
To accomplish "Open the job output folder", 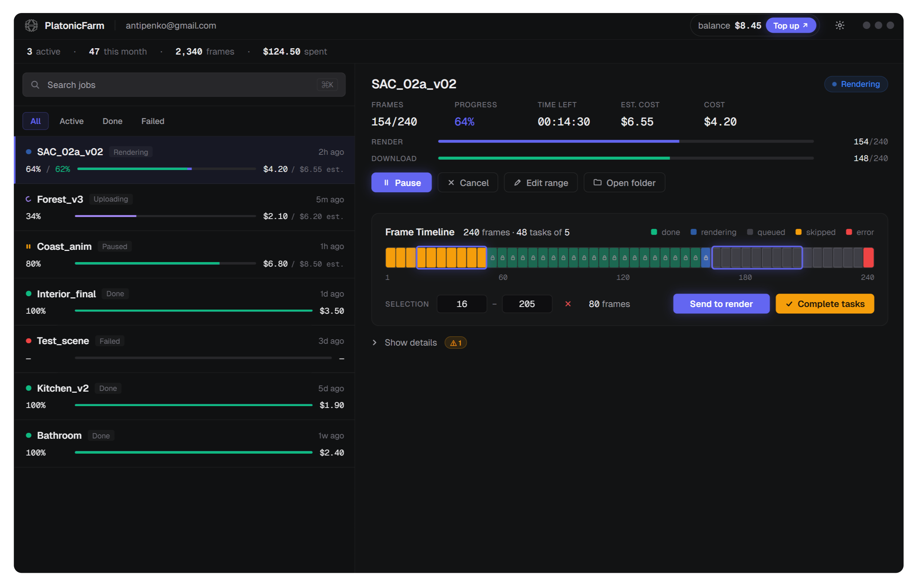I will (x=625, y=183).
